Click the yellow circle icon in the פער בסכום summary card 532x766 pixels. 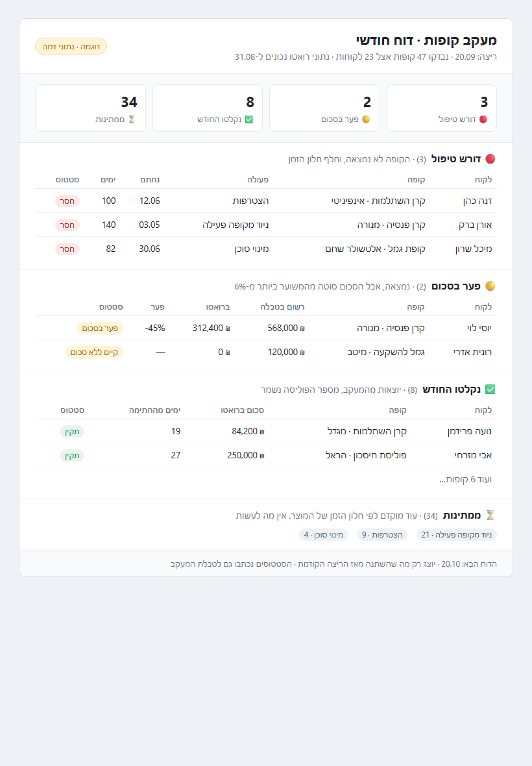click(366, 119)
